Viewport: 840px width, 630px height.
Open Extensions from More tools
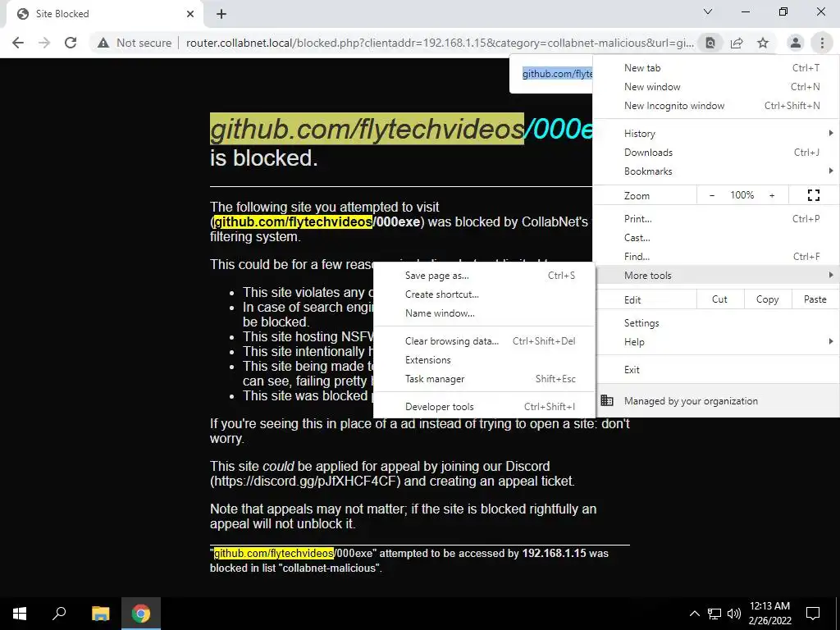pyautogui.click(x=484, y=359)
